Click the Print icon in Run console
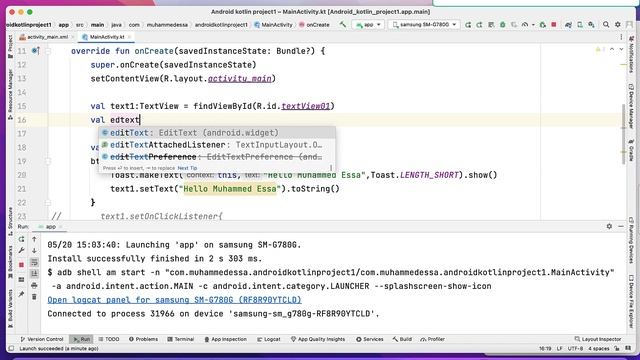This screenshot has height=360, width=640. point(34,285)
